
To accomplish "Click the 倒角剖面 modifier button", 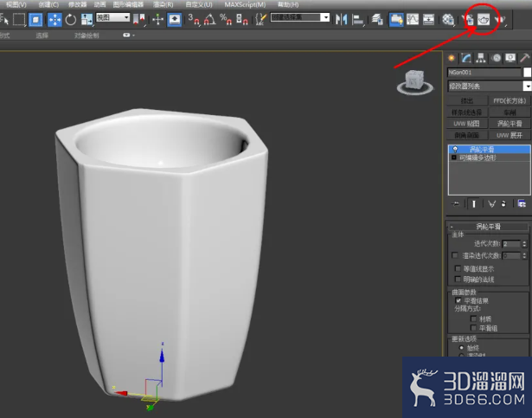I will click(467, 135).
